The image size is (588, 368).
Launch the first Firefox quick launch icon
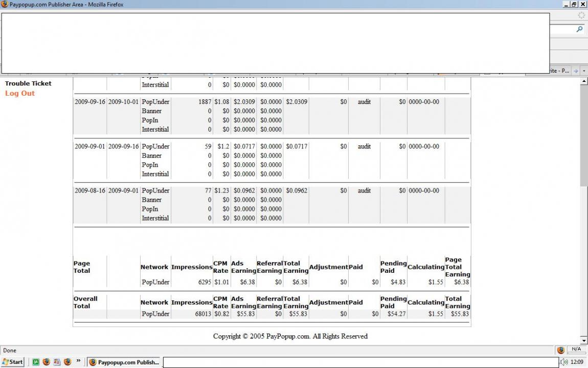point(47,362)
